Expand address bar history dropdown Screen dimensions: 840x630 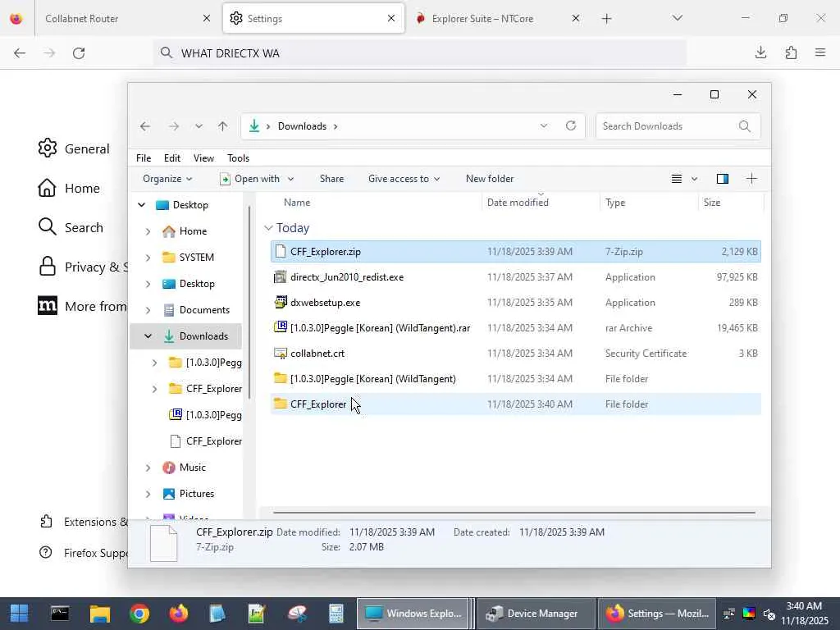pos(544,126)
